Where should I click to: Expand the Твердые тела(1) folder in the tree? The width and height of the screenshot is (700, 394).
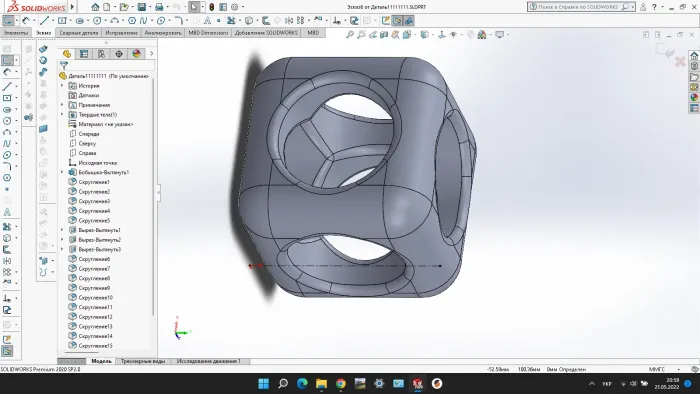(x=62, y=114)
